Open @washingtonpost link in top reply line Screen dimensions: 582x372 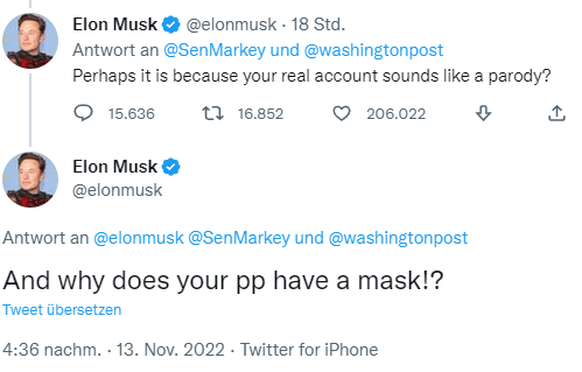pos(373,50)
